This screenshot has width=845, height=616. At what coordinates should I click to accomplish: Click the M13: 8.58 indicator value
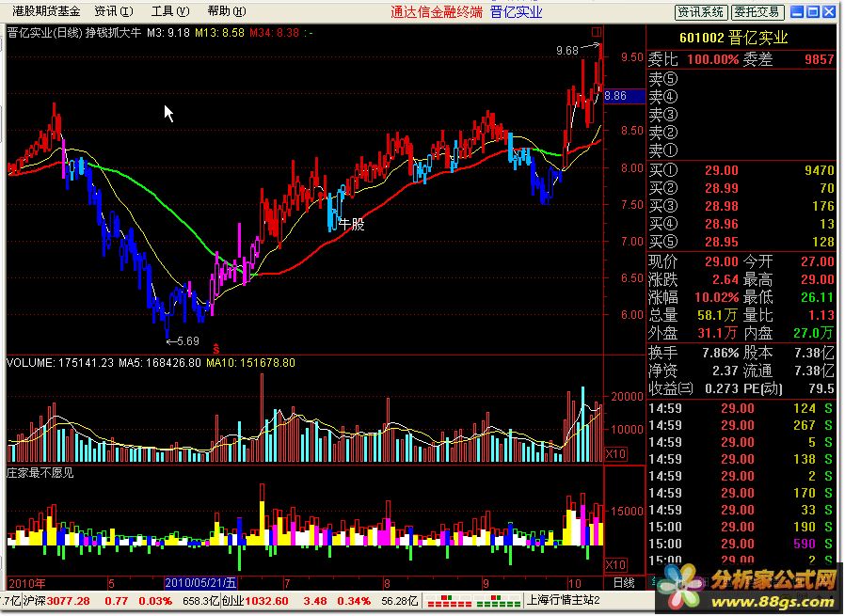(219, 33)
